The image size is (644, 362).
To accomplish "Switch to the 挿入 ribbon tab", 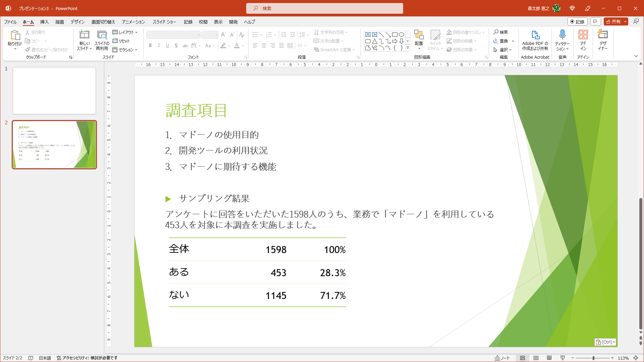I will pos(44,22).
